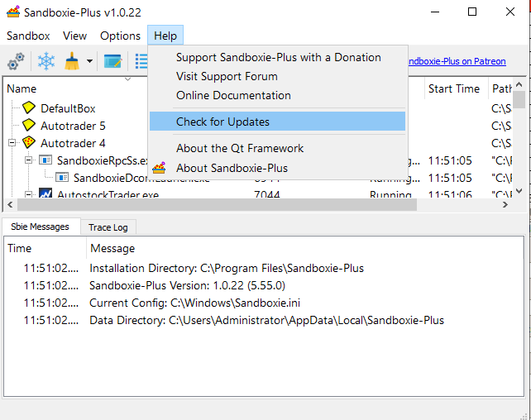The width and height of the screenshot is (531, 420).
Task: Click the Autotrader 5 sandbox icon
Action: click(x=29, y=126)
